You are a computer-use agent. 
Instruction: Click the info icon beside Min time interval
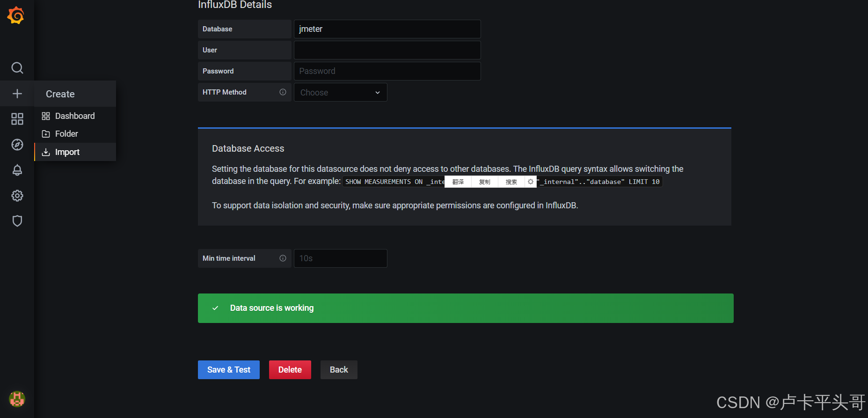click(x=283, y=258)
